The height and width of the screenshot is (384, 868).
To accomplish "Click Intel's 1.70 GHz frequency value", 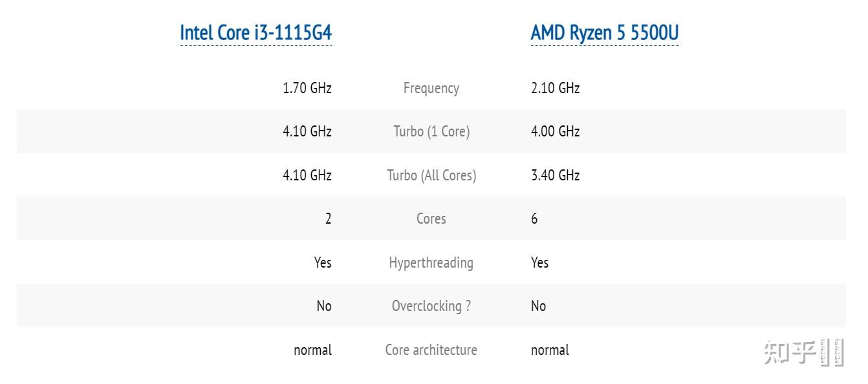I will (307, 88).
